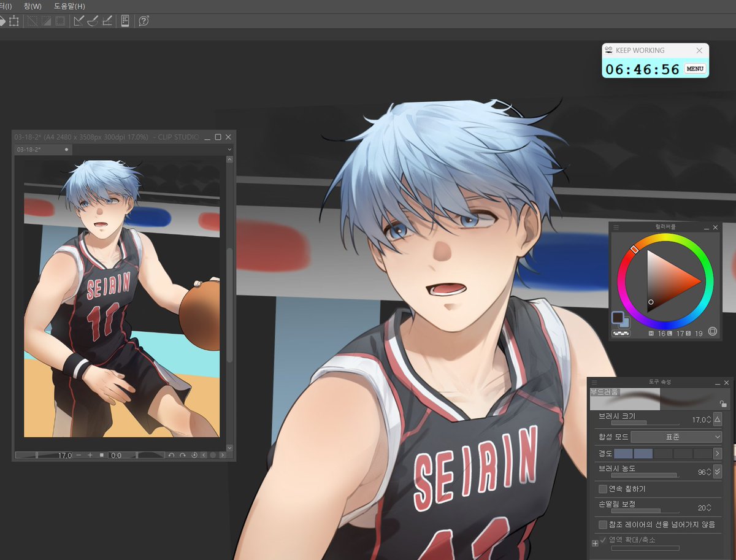Open the 도움말(H) help menu

point(69,6)
